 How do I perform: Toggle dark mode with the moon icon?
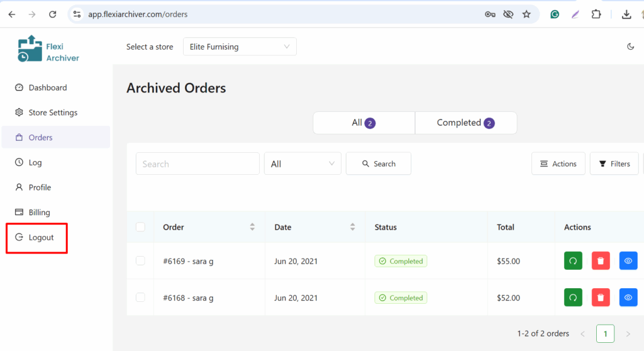(631, 47)
